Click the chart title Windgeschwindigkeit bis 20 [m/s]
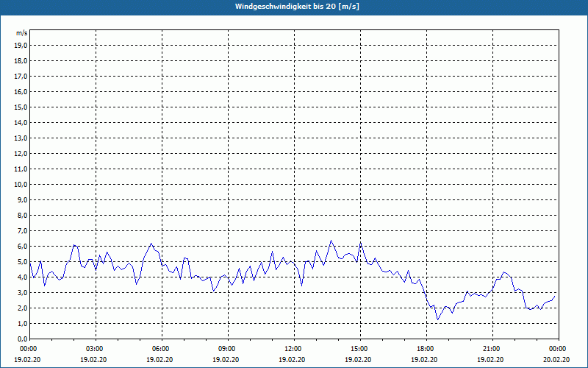 click(x=297, y=7)
